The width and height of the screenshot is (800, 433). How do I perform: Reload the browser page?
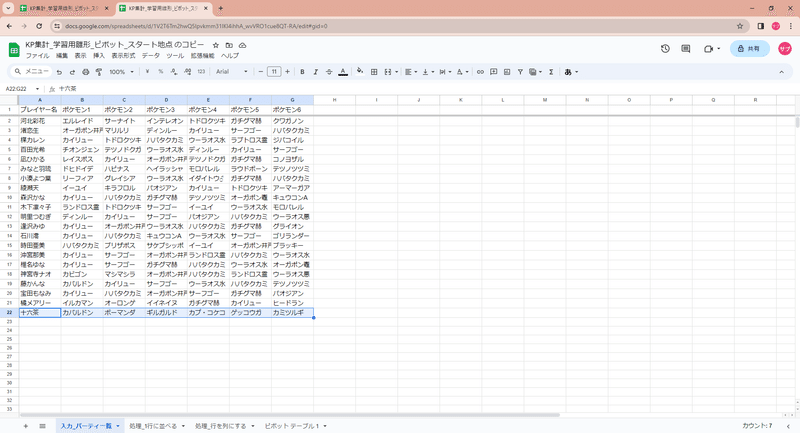pyautogui.click(x=39, y=26)
